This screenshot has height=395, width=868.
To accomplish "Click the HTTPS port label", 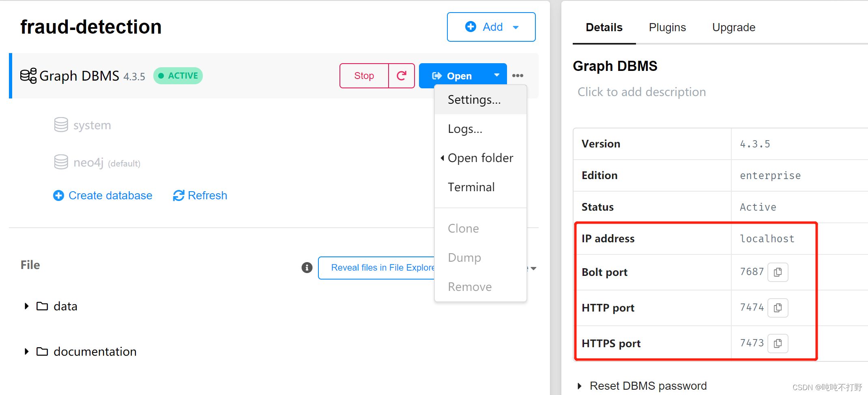I will pos(611,344).
